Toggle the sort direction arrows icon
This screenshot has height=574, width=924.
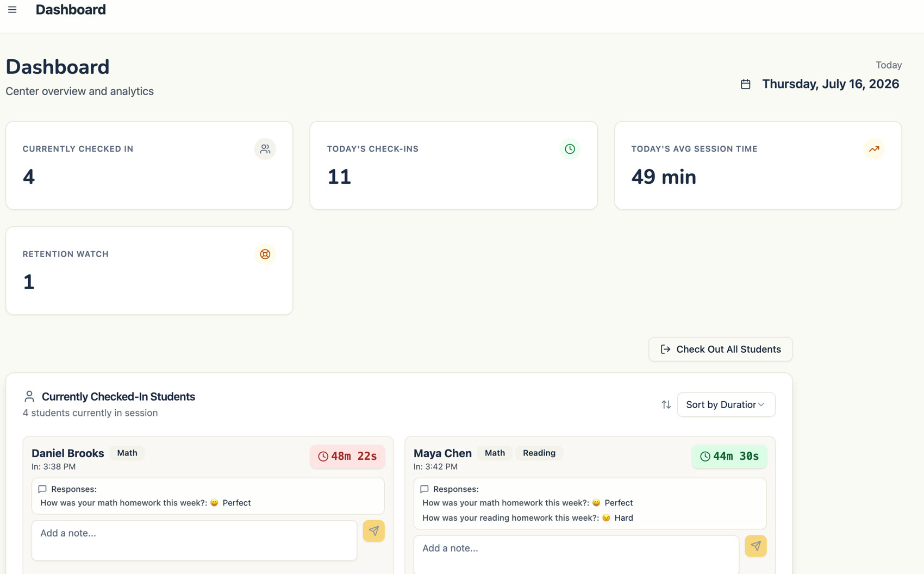tap(666, 404)
